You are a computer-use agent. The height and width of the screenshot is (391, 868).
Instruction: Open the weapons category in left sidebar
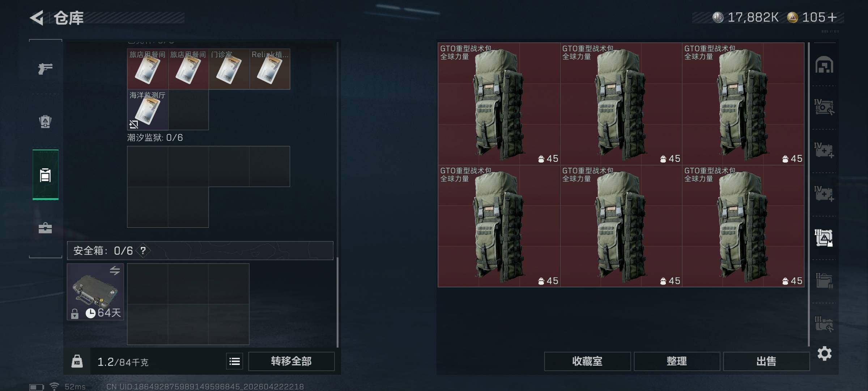coord(45,68)
